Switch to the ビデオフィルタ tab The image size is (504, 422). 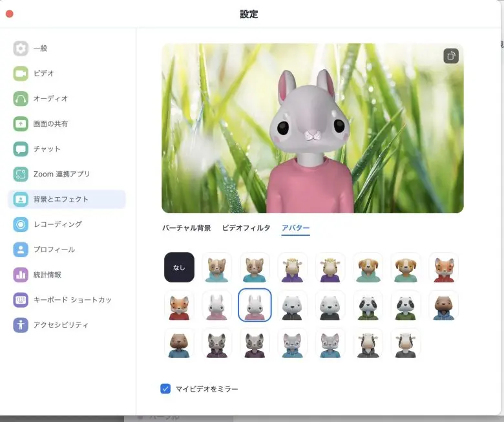pyautogui.click(x=246, y=228)
